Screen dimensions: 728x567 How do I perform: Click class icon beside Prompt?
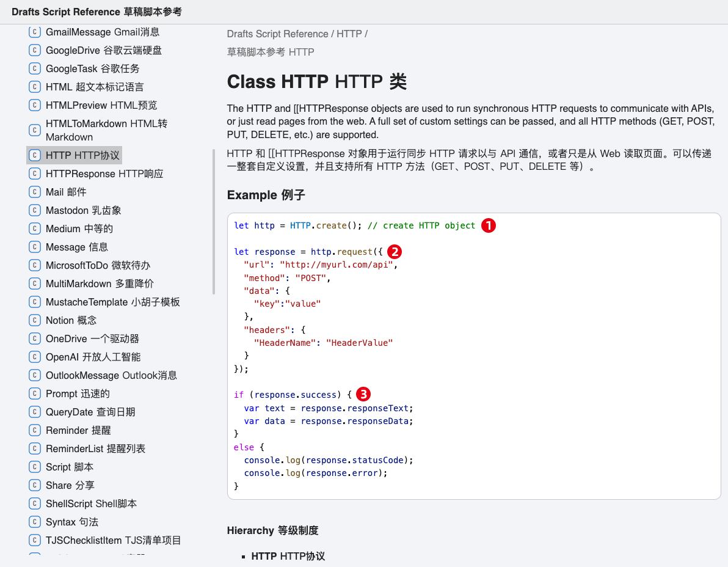coord(34,394)
